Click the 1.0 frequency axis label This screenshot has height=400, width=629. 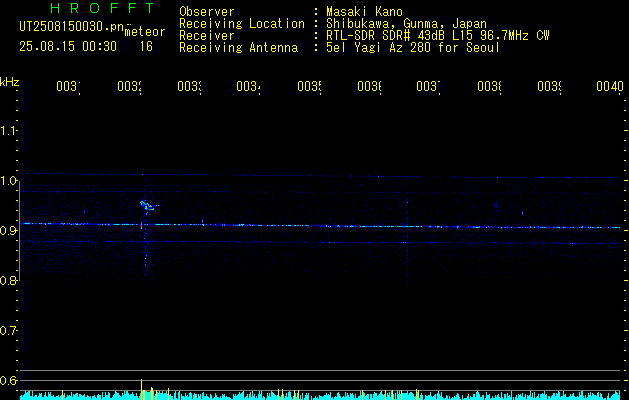coord(8,181)
